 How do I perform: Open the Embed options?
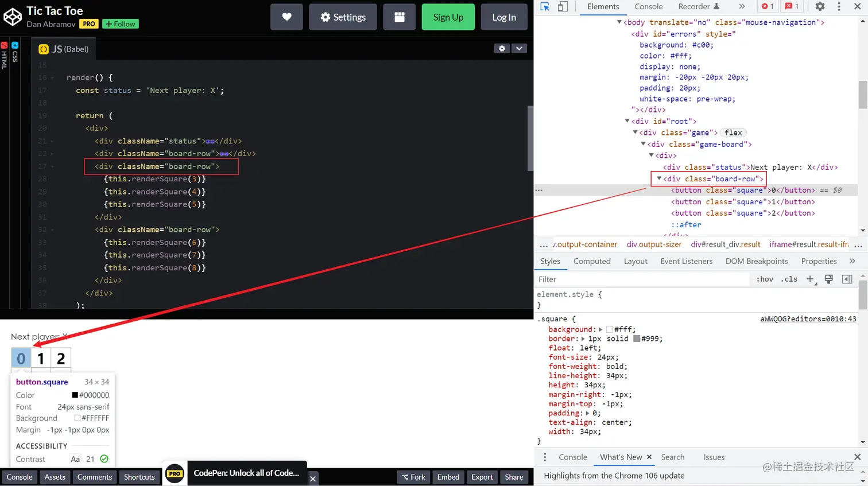click(x=448, y=477)
